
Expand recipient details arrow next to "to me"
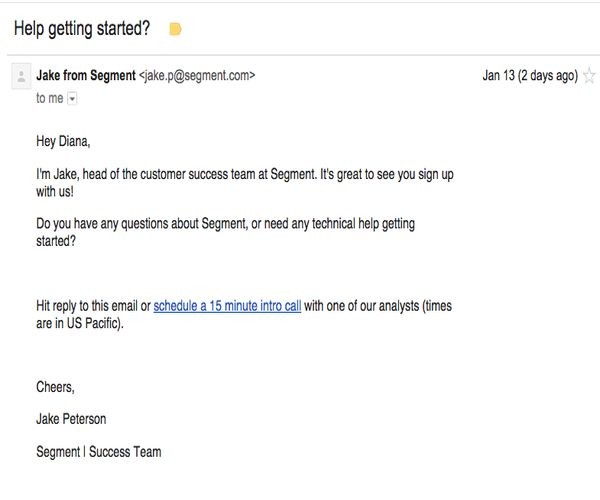72,99
